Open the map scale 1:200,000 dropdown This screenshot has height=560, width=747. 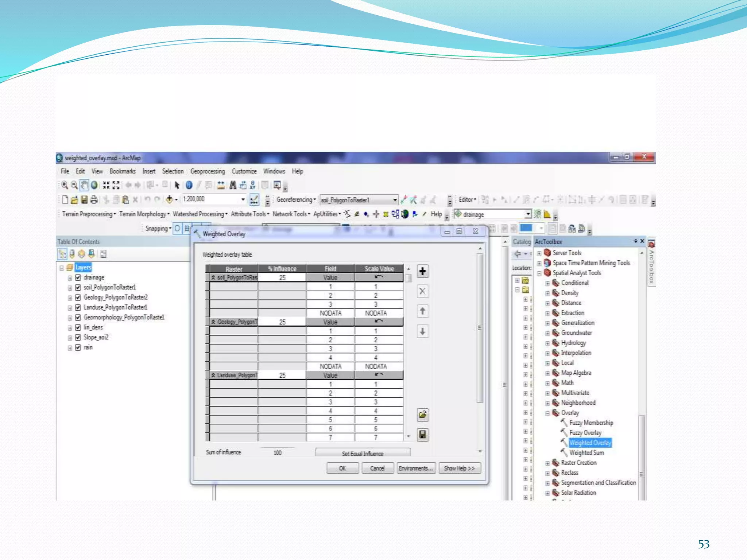pyautogui.click(x=243, y=199)
